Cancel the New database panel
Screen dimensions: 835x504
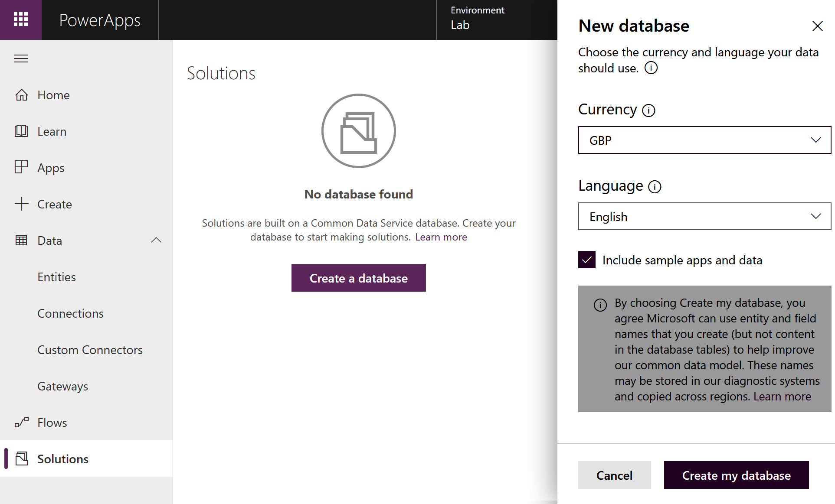pyautogui.click(x=615, y=475)
